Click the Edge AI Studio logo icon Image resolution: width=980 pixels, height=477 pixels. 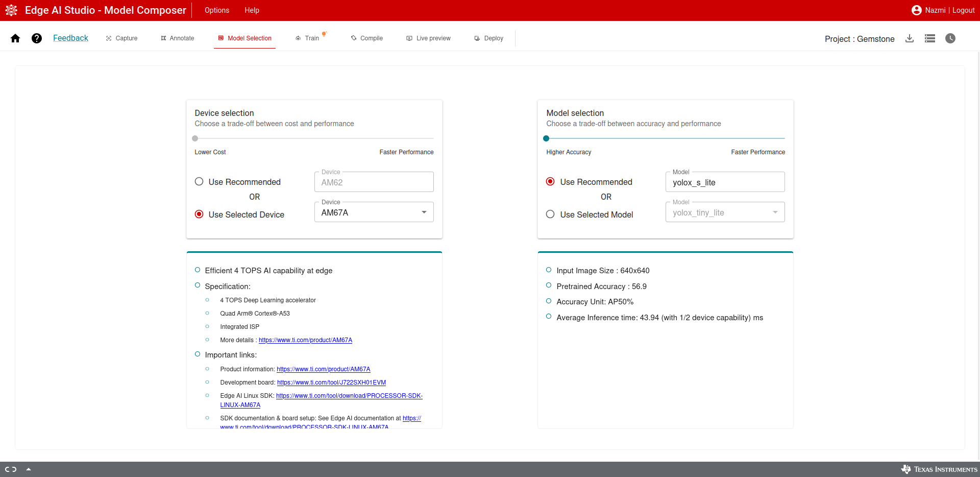coord(11,10)
